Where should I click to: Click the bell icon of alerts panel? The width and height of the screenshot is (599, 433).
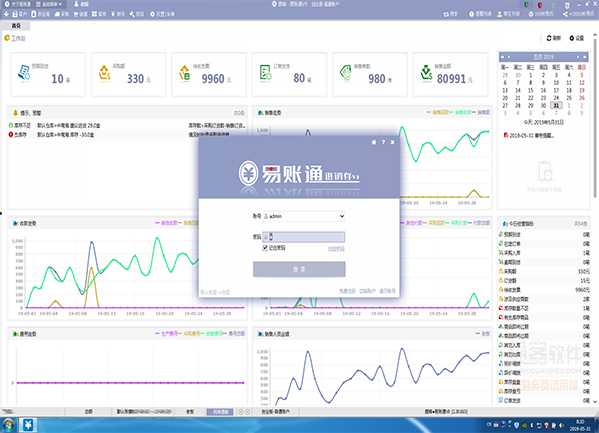click(16, 113)
